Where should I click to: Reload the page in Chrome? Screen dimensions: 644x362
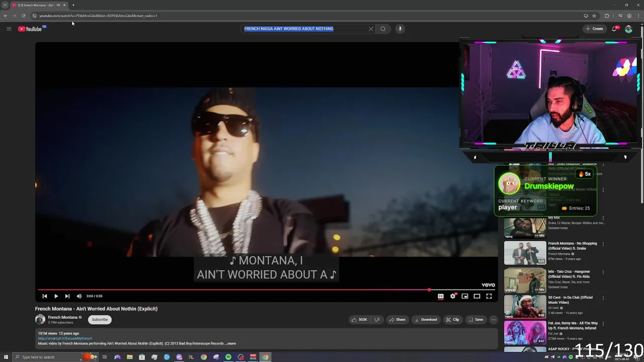23,16
